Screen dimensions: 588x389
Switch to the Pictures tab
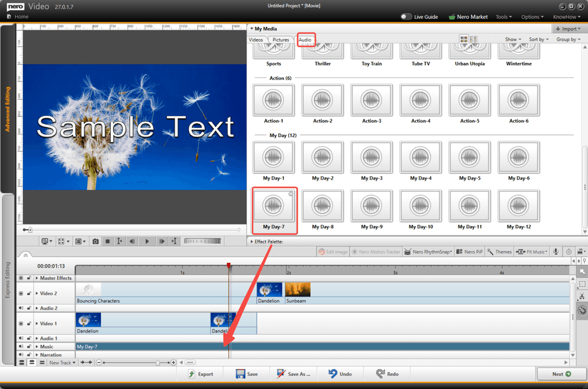pyautogui.click(x=281, y=40)
